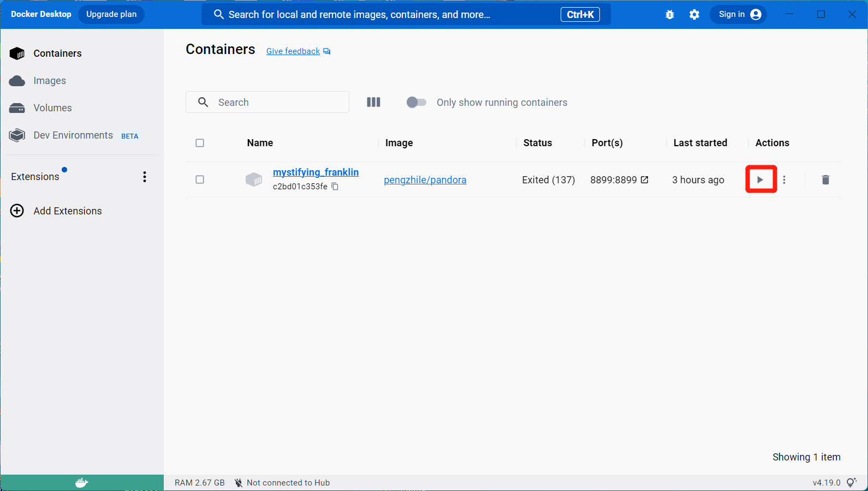The image size is (868, 491).
Task: Open more actions menu for mystifying_franklin
Action: click(x=784, y=179)
